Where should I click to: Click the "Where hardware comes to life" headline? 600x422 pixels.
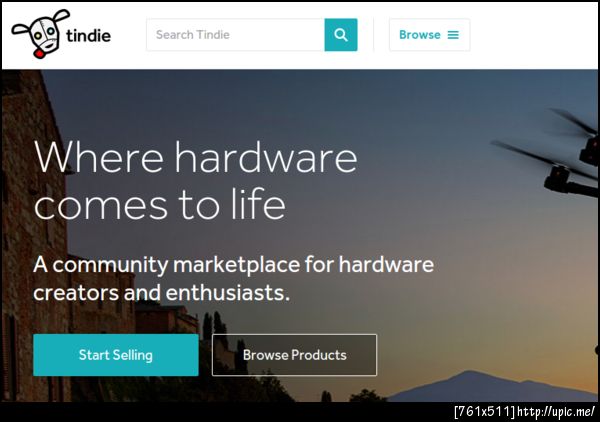click(x=196, y=181)
